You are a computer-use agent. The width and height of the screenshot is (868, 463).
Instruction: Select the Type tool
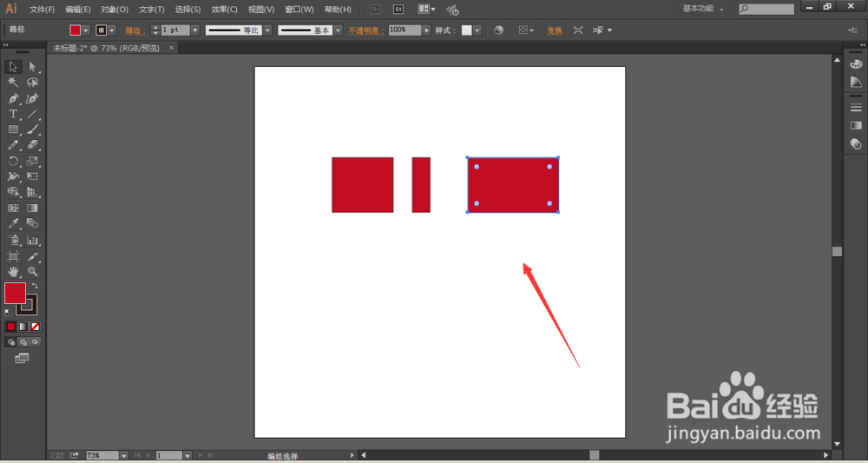tap(13, 114)
